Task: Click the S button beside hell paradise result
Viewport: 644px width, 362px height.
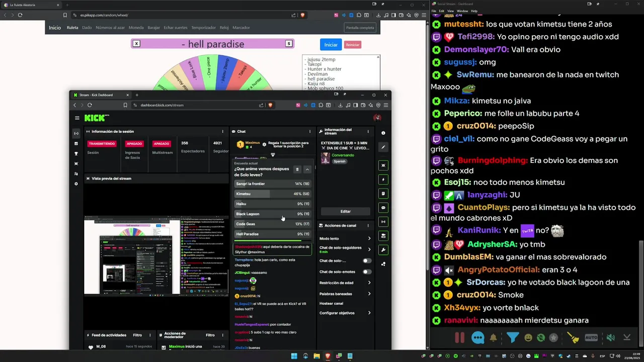Action: click(289, 44)
